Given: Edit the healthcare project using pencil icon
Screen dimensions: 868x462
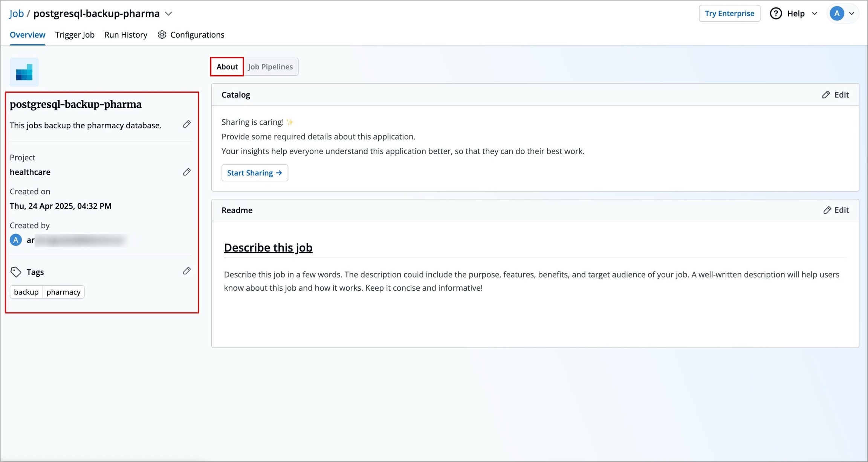Looking at the screenshot, I should click(187, 172).
